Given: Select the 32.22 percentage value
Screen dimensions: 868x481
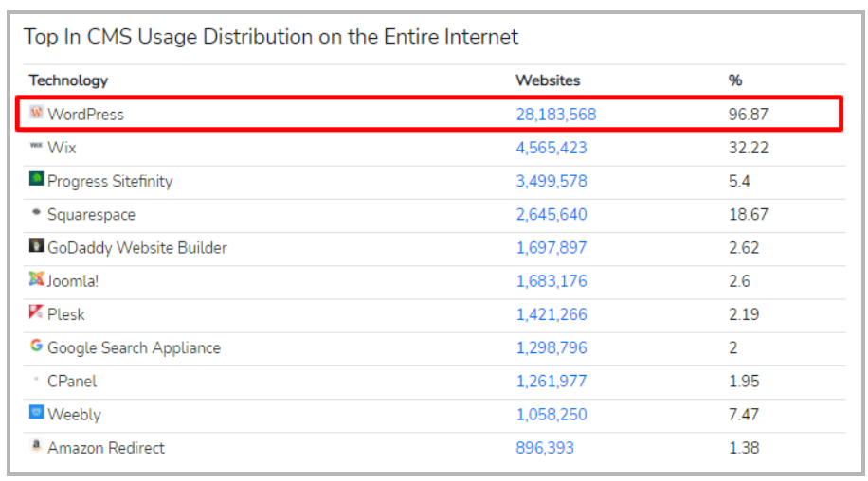Looking at the screenshot, I should coord(749,148).
